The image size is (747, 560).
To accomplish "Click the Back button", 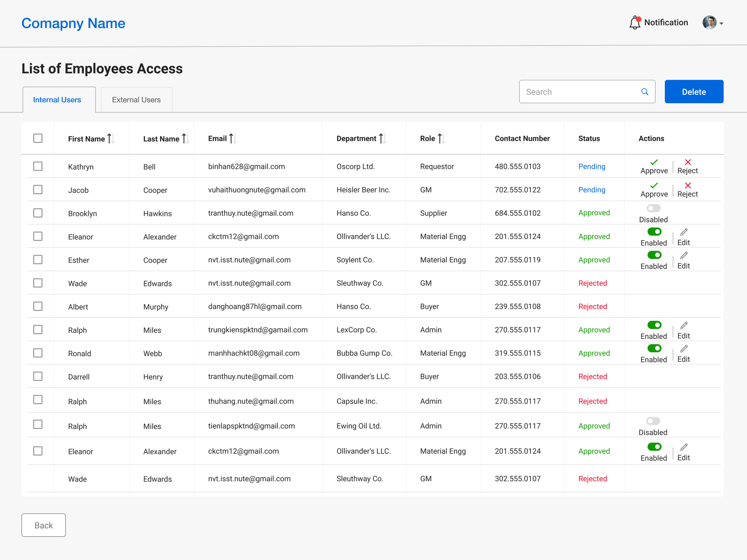I will tap(43, 525).
